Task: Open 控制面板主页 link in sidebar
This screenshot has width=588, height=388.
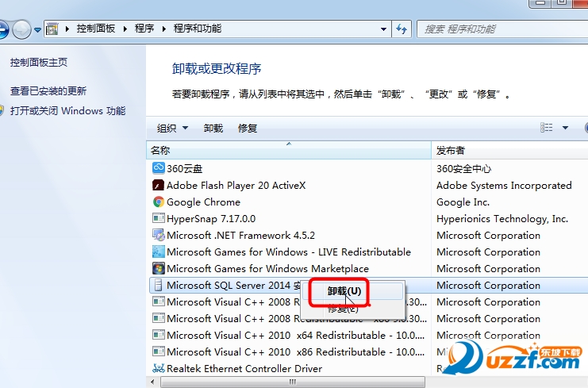Action: click(x=39, y=63)
